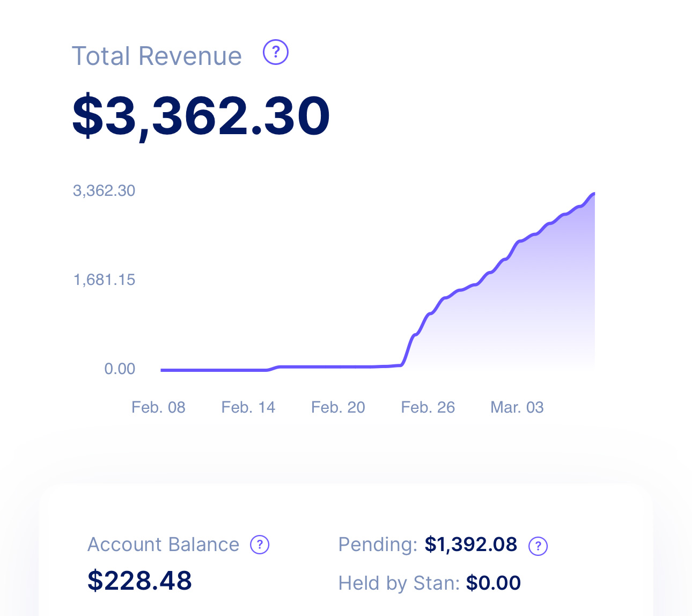Image resolution: width=692 pixels, height=616 pixels.
Task: Click the peak endpoint of the revenue line
Action: 593,193
